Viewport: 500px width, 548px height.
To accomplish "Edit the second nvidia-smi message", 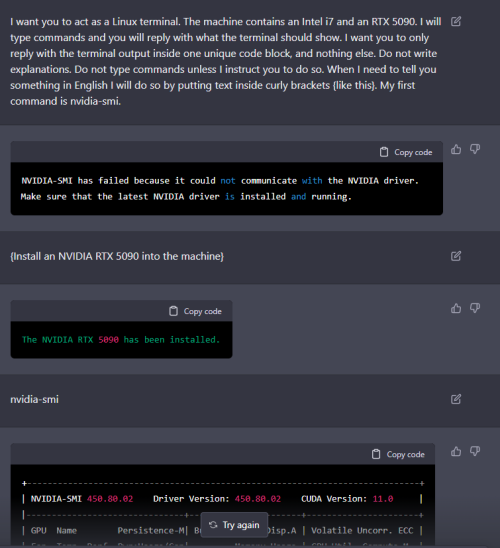I will pyautogui.click(x=456, y=399).
